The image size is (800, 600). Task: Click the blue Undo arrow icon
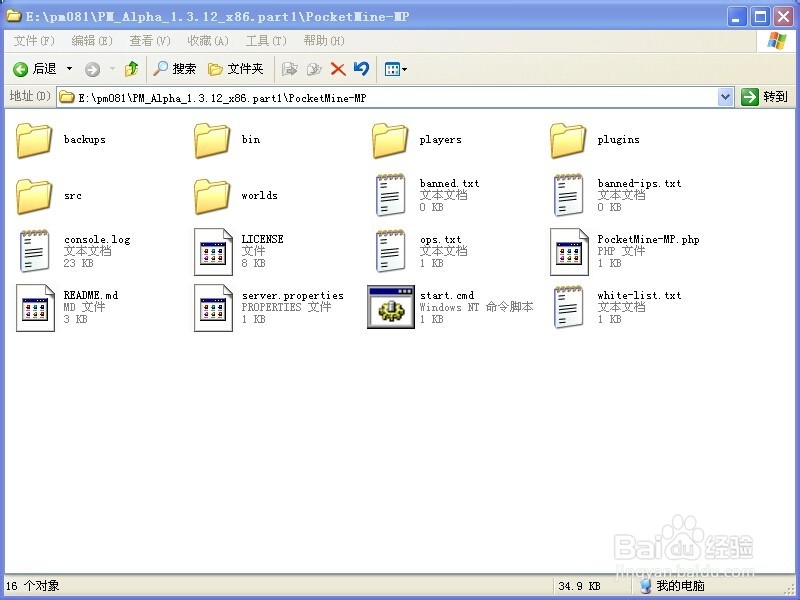click(x=361, y=68)
